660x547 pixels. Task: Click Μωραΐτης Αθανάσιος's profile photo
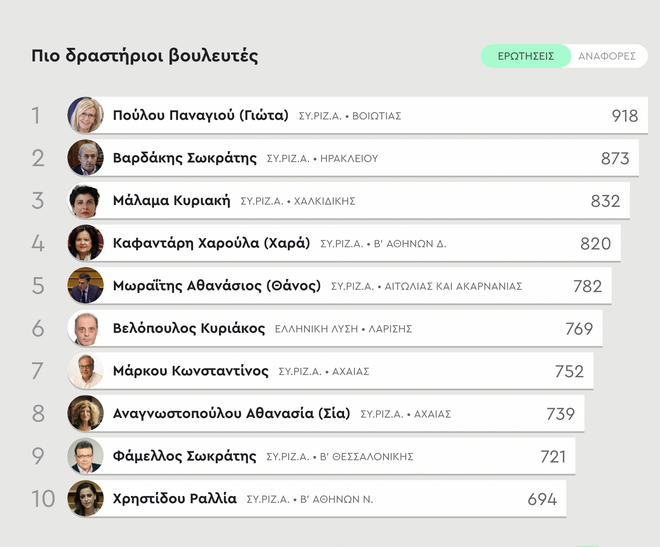85,286
